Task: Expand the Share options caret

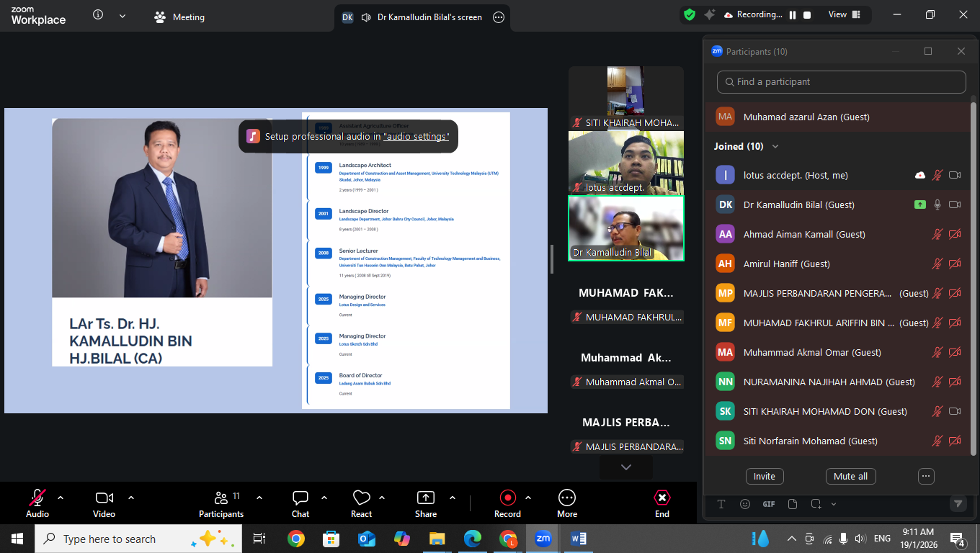Action: [x=453, y=498]
